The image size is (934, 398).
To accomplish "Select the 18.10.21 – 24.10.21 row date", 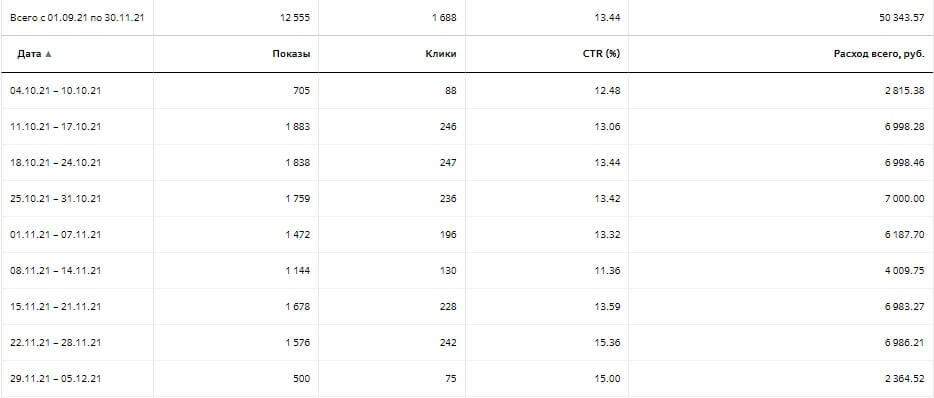I will [x=55, y=163].
